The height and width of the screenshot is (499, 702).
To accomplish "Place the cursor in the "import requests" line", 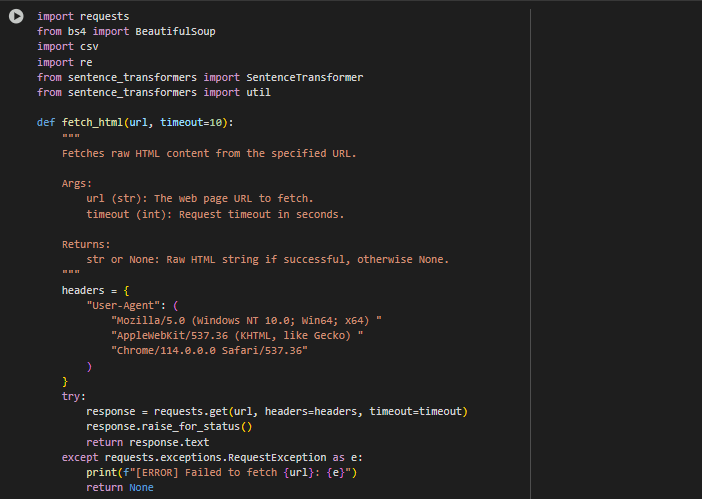I will (x=83, y=17).
